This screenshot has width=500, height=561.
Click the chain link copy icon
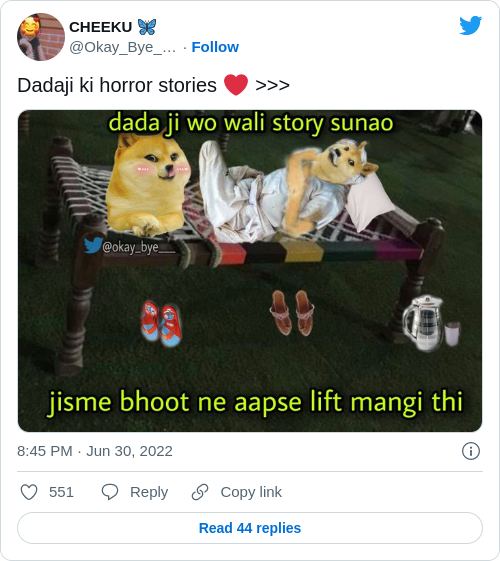[200, 492]
